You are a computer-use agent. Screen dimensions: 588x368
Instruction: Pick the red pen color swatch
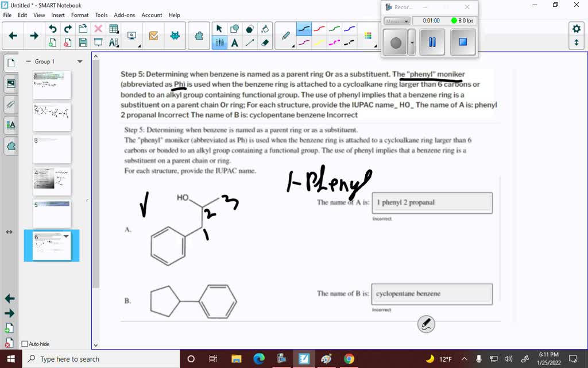(319, 28)
